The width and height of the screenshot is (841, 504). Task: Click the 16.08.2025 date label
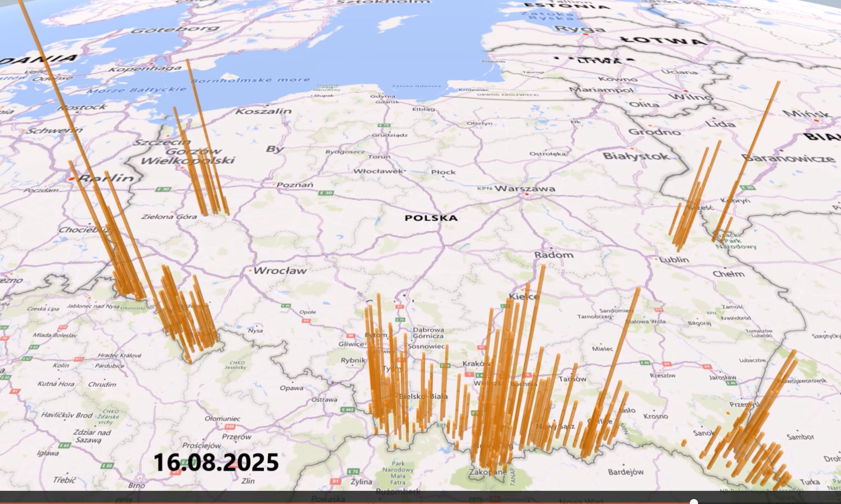coord(216,462)
